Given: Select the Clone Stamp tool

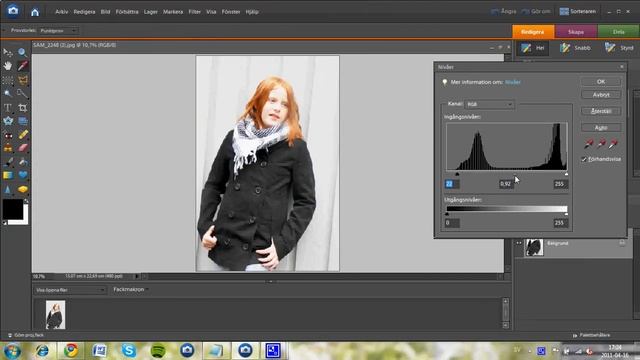Looking at the screenshot, I should pos(8,148).
